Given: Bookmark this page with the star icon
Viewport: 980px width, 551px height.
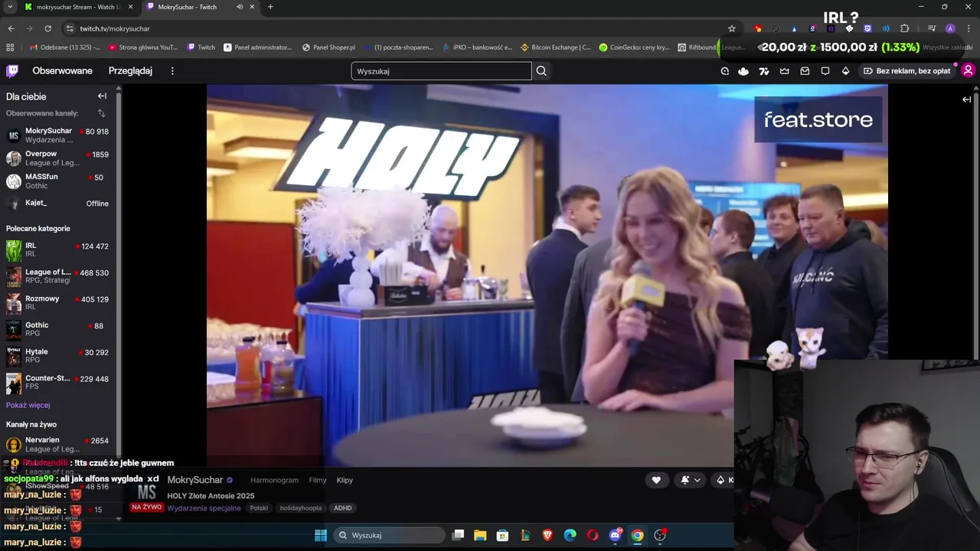Looking at the screenshot, I should point(732,28).
